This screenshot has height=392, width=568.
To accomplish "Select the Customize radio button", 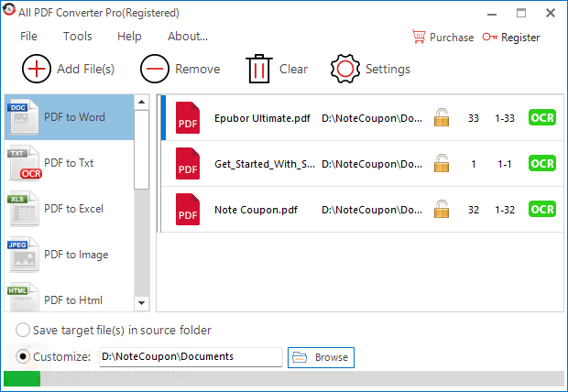I will (x=23, y=356).
